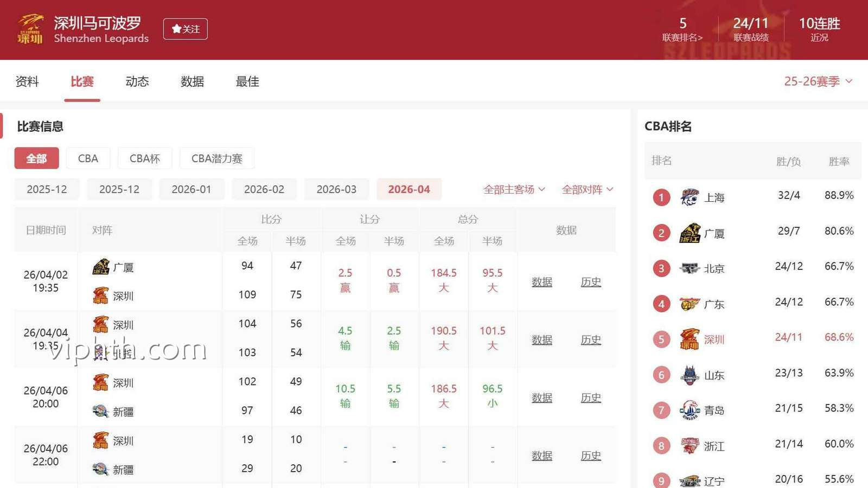The width and height of the screenshot is (868, 488).
Task: Click rank 5 badge beside 深圳
Action: point(661,339)
